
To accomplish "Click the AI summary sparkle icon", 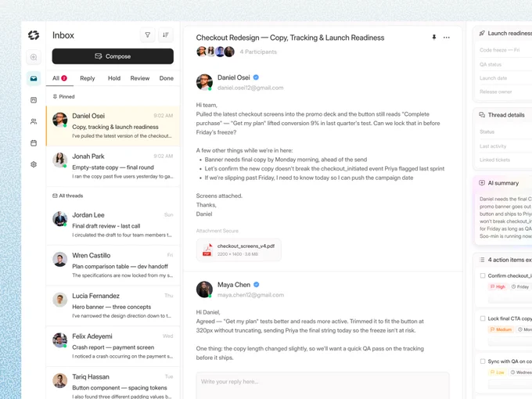I will tap(482, 183).
